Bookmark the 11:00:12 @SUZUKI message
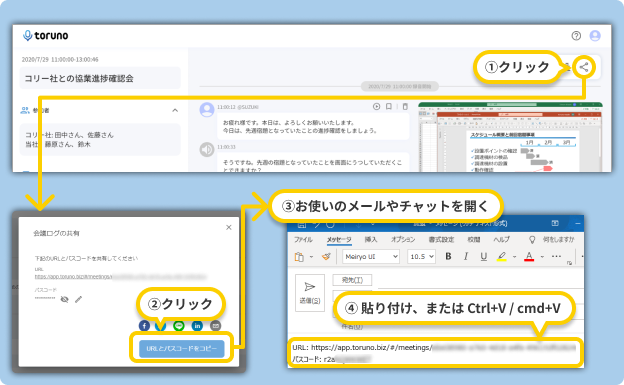The width and height of the screenshot is (624, 385). pos(389,106)
